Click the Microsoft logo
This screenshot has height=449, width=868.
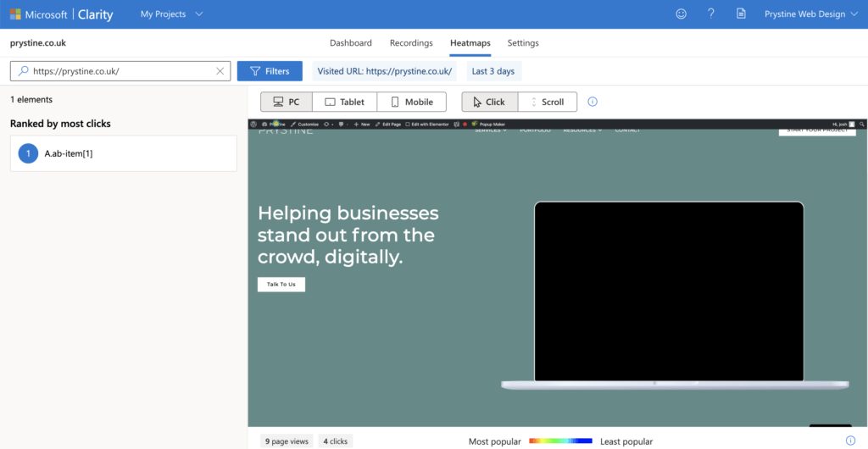click(x=15, y=14)
